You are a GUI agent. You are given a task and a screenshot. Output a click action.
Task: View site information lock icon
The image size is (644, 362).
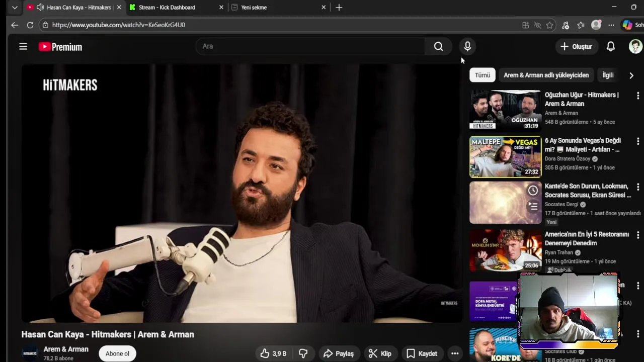coord(45,25)
